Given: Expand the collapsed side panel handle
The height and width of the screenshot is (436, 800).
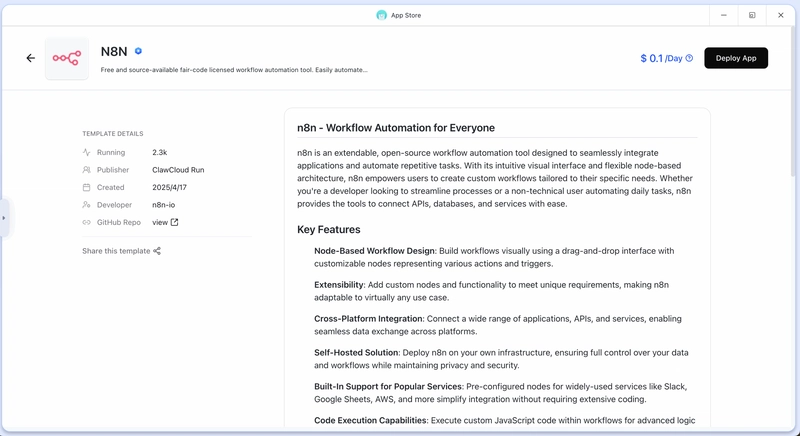Looking at the screenshot, I should pyautogui.click(x=4, y=218).
